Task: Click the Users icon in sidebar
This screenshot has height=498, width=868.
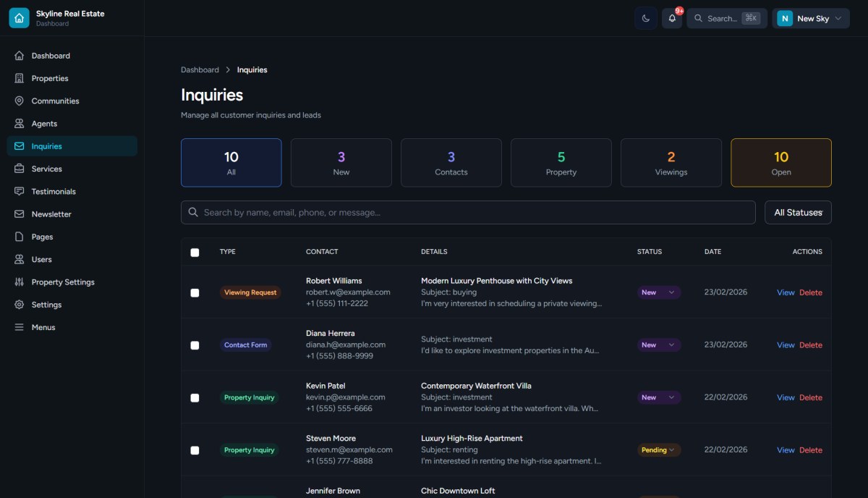Action: coord(19,259)
